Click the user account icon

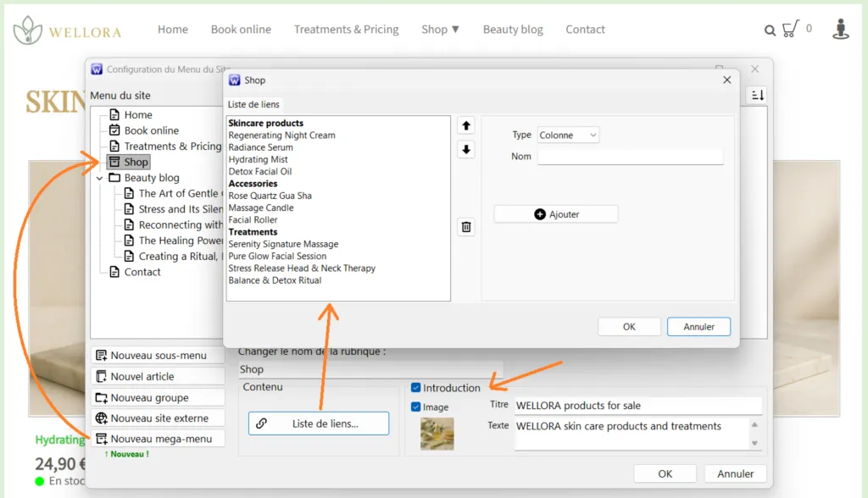click(x=840, y=30)
